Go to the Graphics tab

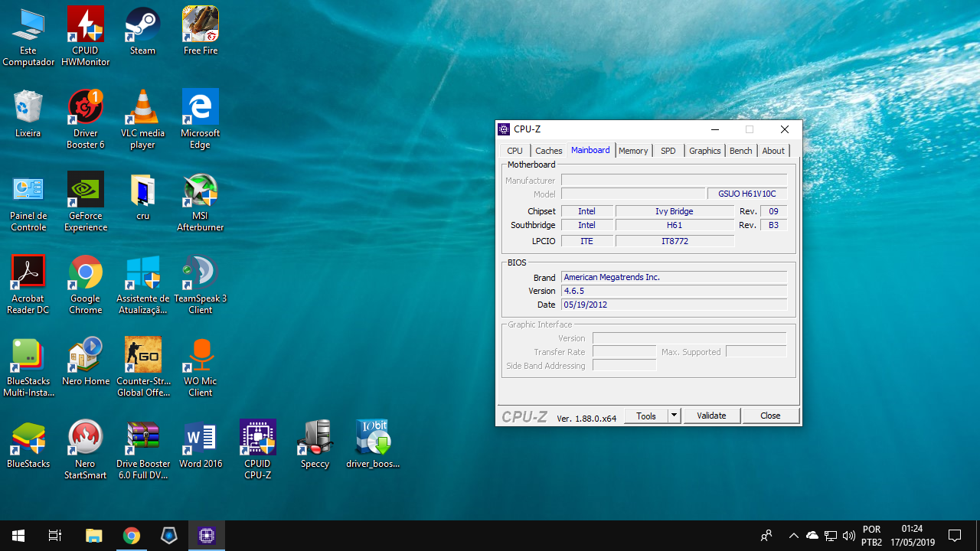[704, 151]
